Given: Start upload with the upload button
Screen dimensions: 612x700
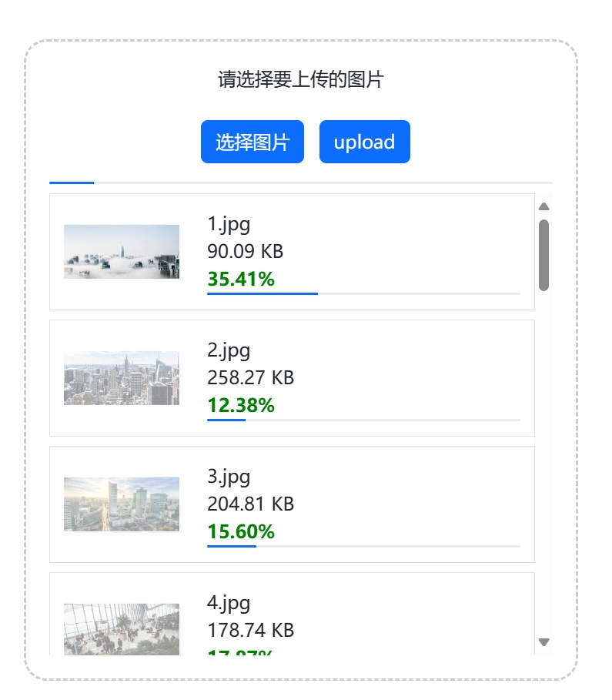Looking at the screenshot, I should 365,142.
